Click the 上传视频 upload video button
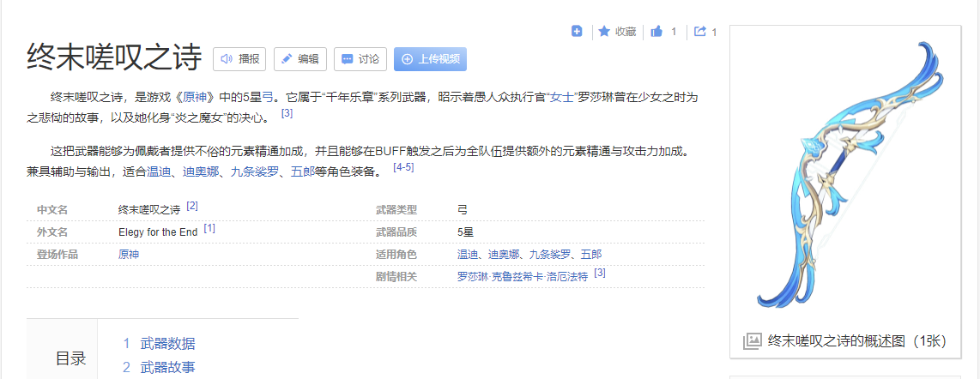 pyautogui.click(x=430, y=59)
